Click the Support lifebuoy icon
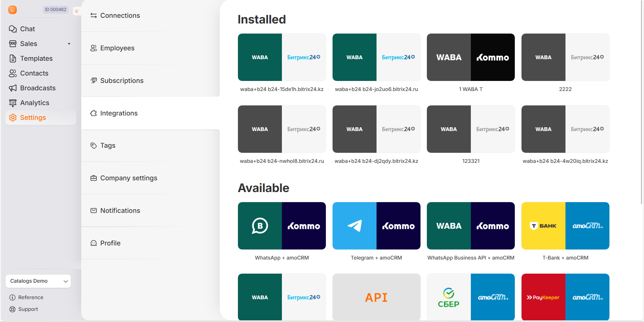The width and height of the screenshot is (644, 322). (x=12, y=309)
